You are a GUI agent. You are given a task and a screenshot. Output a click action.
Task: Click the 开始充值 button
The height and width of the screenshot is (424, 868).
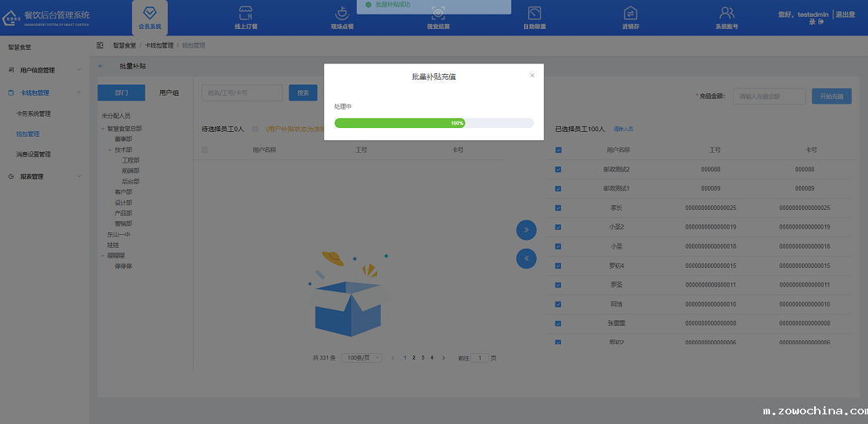[832, 97]
